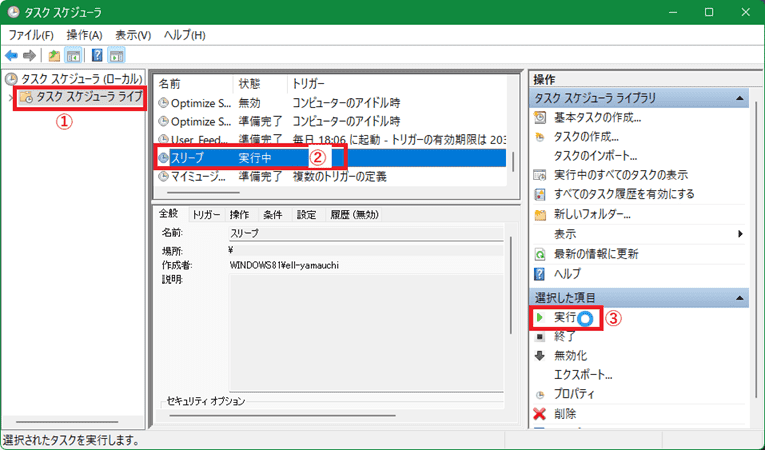Open プロパティ of the selected task
765x450 pixels.
(575, 394)
